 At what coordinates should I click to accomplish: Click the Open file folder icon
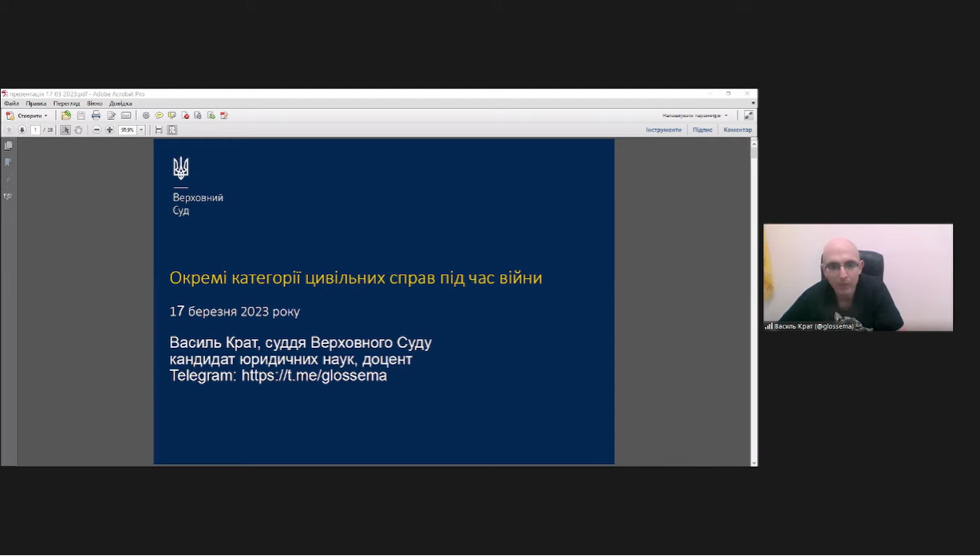[66, 116]
